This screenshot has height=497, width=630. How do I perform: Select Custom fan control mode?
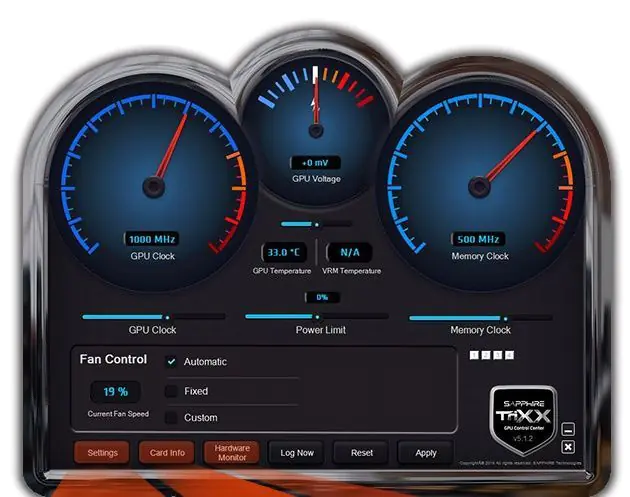coord(171,418)
